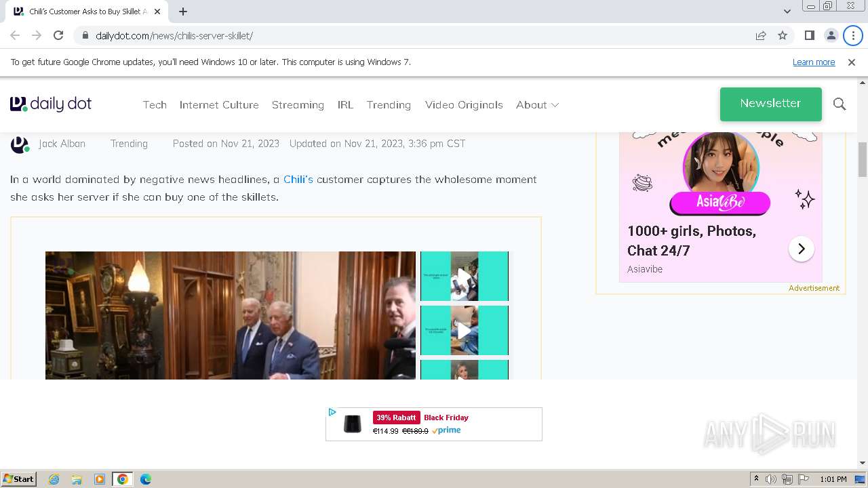Viewport: 868px width, 488px height.
Task: Open the Black Friday air fryer banner ad
Action: [434, 424]
